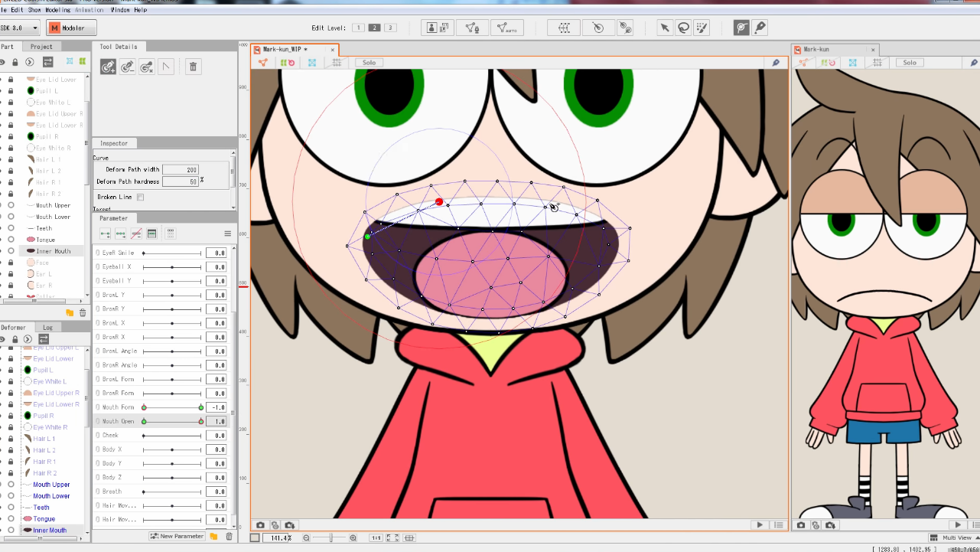This screenshot has width=980, height=552.
Task: Click the manual mesh edit icon
Action: [473, 28]
